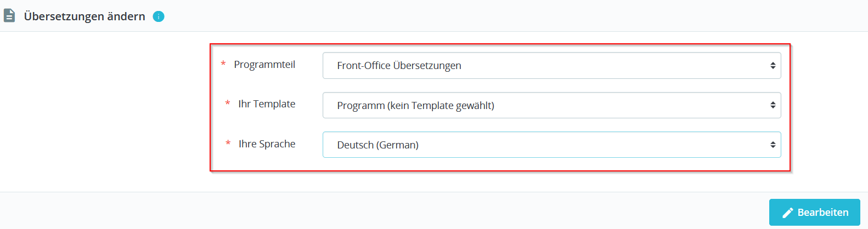The image size is (868, 229).
Task: Click the Programm (kein Template gewählt) text
Action: 415,106
